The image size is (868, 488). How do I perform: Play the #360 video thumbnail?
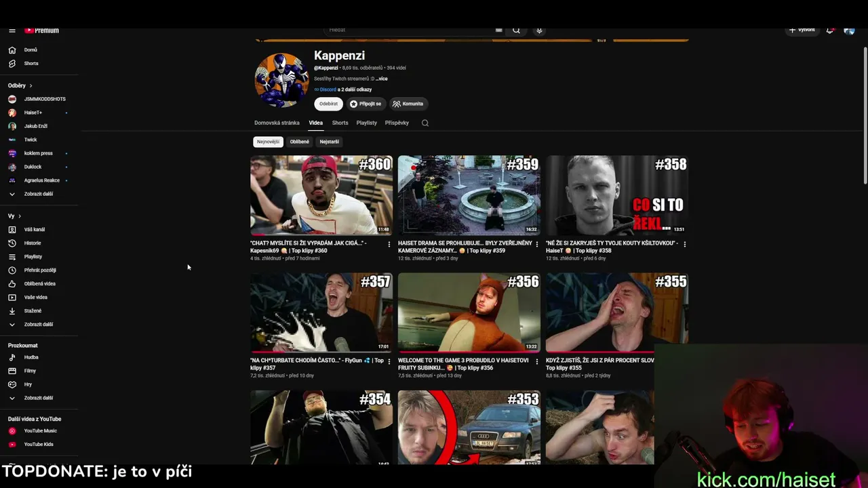coord(321,195)
